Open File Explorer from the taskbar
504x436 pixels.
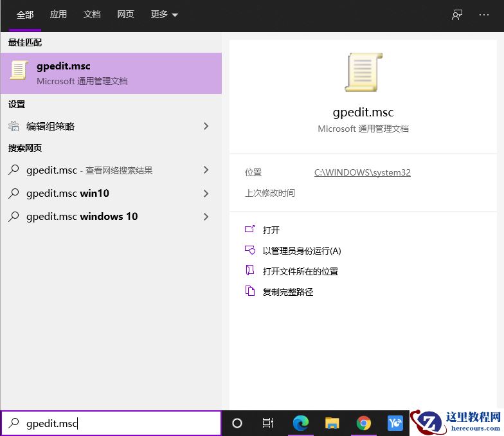point(332,423)
